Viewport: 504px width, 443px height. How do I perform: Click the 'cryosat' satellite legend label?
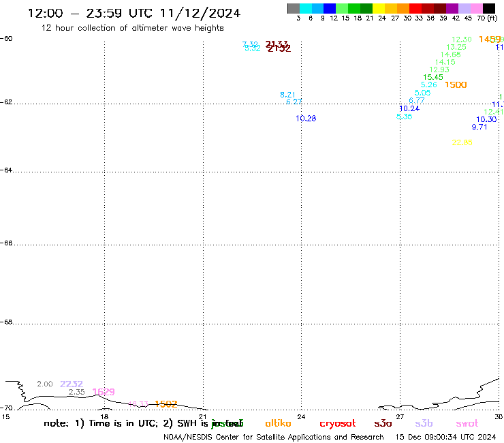(338, 424)
